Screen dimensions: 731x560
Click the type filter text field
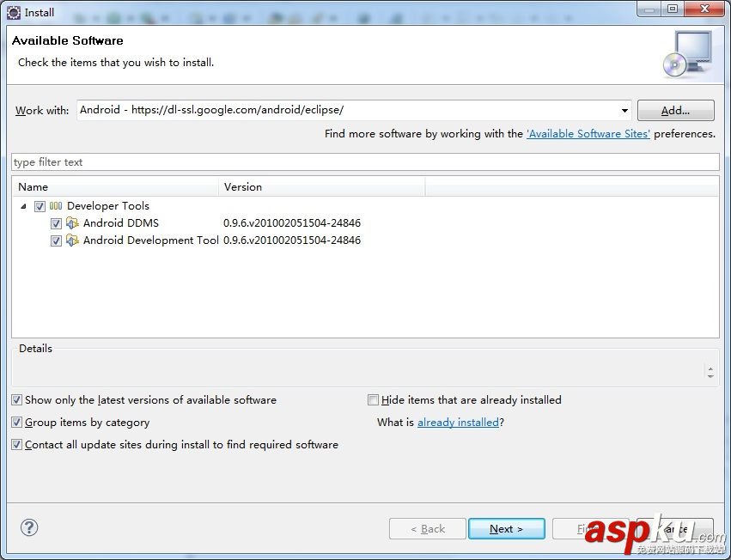tap(365, 162)
